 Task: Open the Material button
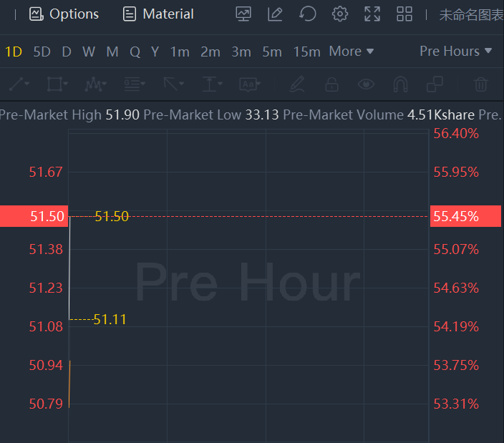158,14
